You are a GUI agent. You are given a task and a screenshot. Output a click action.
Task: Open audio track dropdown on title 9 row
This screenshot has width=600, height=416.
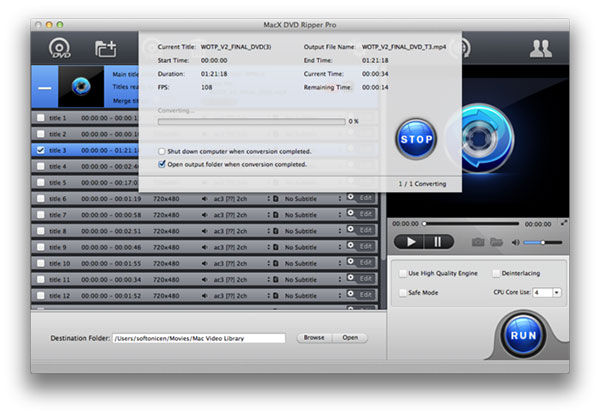[269, 247]
